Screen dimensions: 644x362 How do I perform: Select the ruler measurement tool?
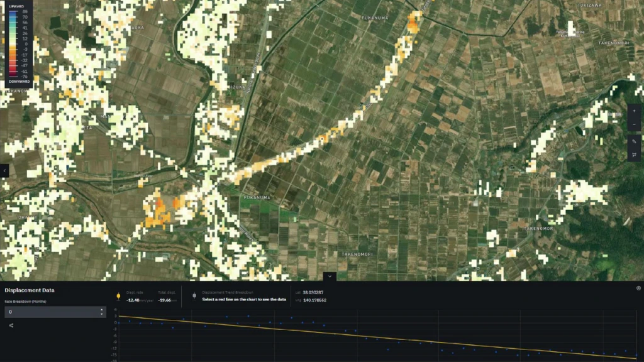tap(634, 141)
